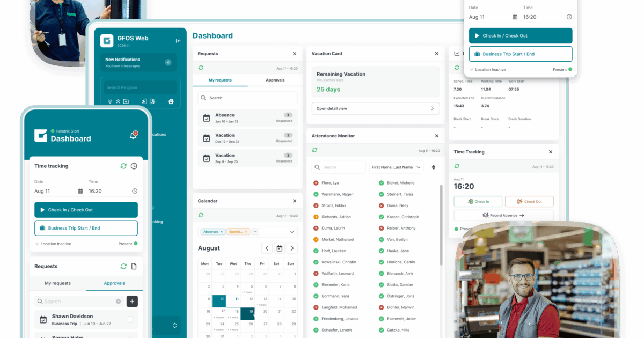Click Check Out in the web Time Tracking widget
644x338 pixels.
pos(529,202)
